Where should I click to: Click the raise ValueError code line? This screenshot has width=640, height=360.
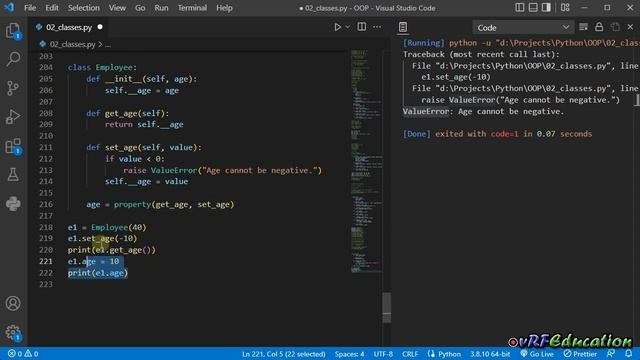point(222,170)
